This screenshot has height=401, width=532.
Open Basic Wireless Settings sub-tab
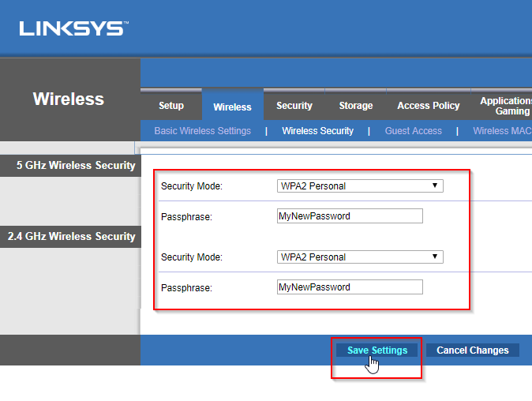coord(203,130)
